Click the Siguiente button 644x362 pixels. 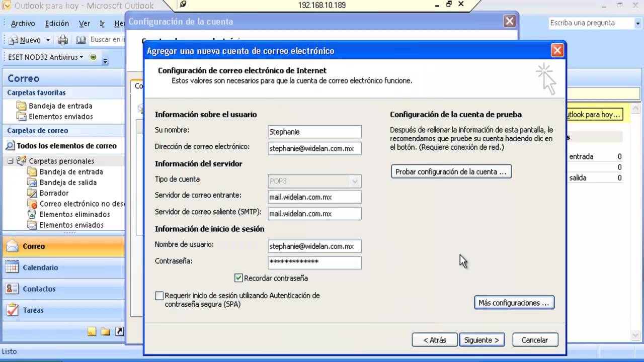pos(481,340)
